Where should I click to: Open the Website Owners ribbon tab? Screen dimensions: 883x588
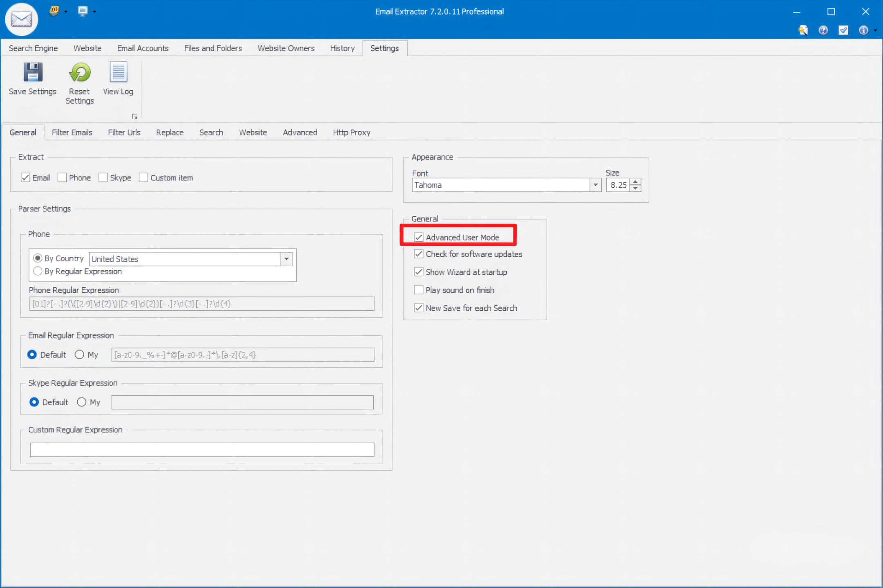pyautogui.click(x=286, y=48)
